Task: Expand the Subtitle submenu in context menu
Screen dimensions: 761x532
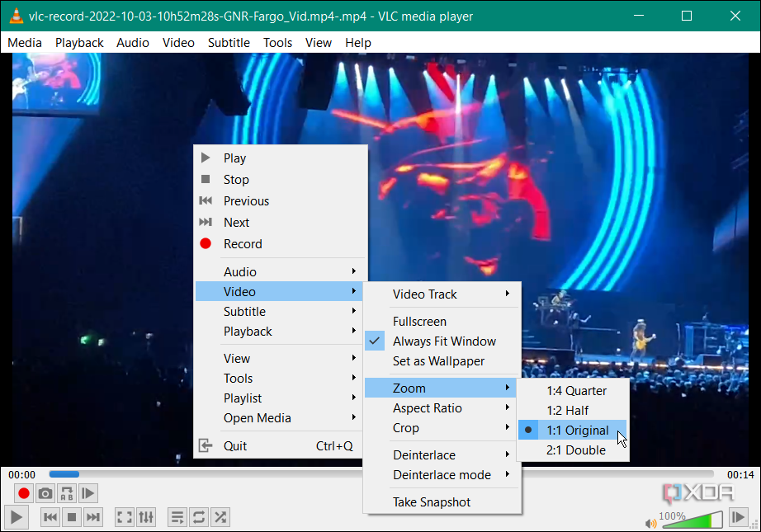Action: [x=280, y=311]
